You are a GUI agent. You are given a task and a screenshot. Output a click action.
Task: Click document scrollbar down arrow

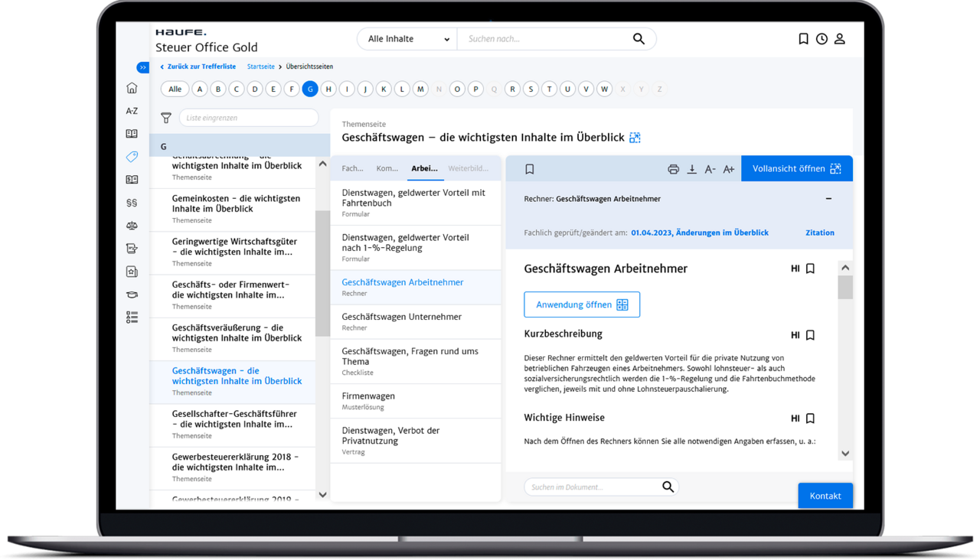coord(845,453)
